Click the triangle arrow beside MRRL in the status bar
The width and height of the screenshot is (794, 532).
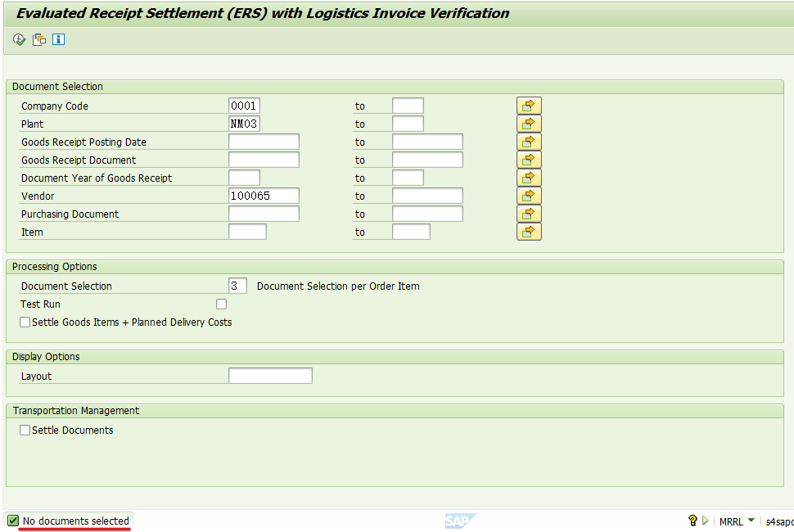click(705, 521)
